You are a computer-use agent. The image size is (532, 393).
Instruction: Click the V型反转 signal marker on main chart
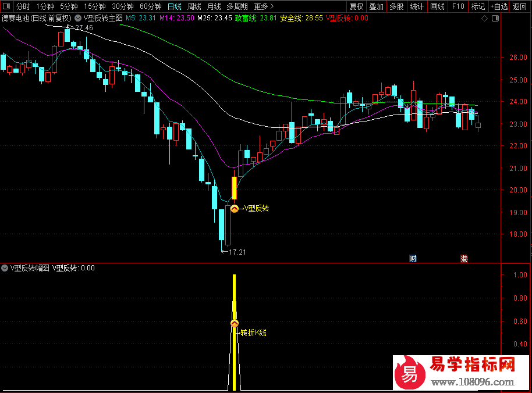pyautogui.click(x=235, y=209)
